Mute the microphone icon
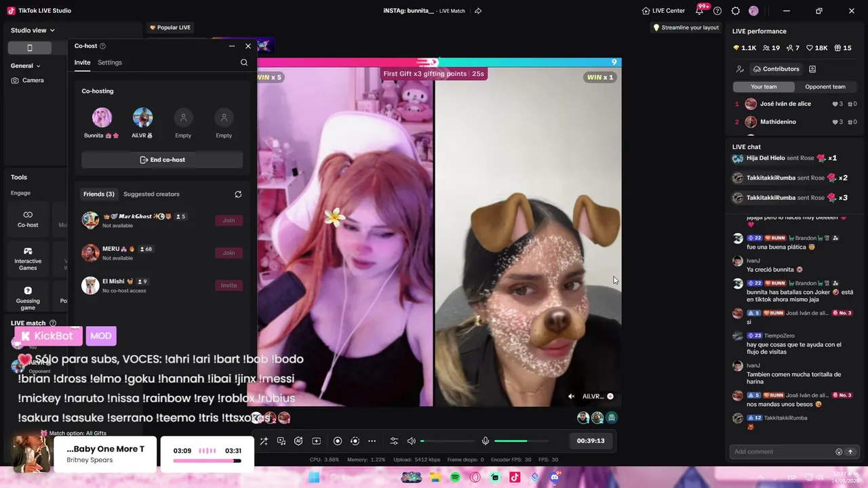This screenshot has width=868, height=488. 486,441
